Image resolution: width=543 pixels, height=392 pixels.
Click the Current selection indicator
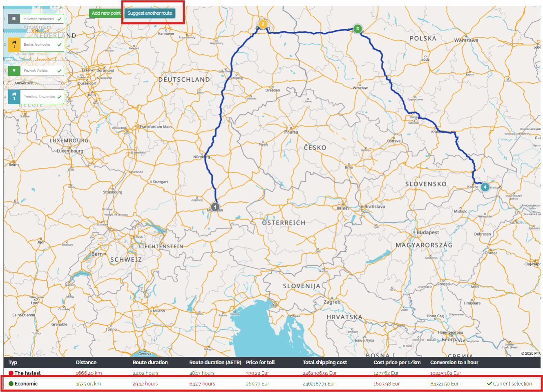point(509,383)
